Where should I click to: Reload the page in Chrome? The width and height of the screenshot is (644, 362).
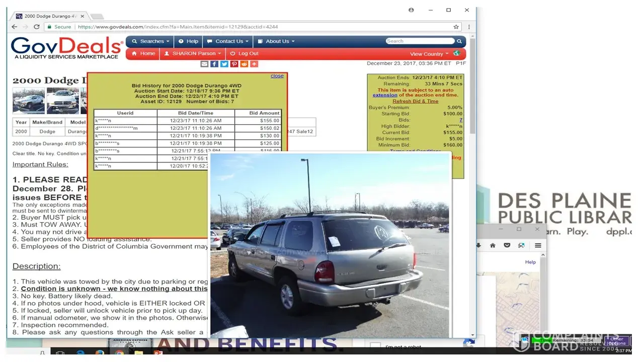click(x=36, y=27)
